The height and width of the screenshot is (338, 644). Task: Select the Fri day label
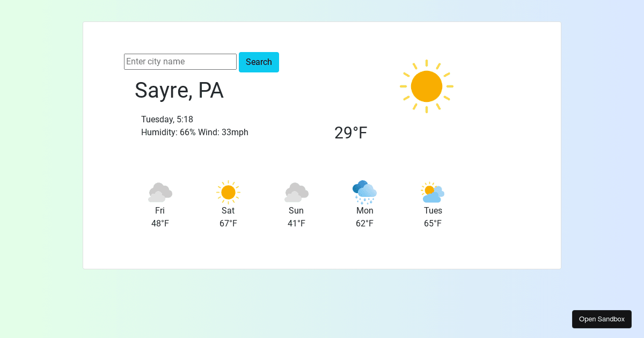click(160, 210)
